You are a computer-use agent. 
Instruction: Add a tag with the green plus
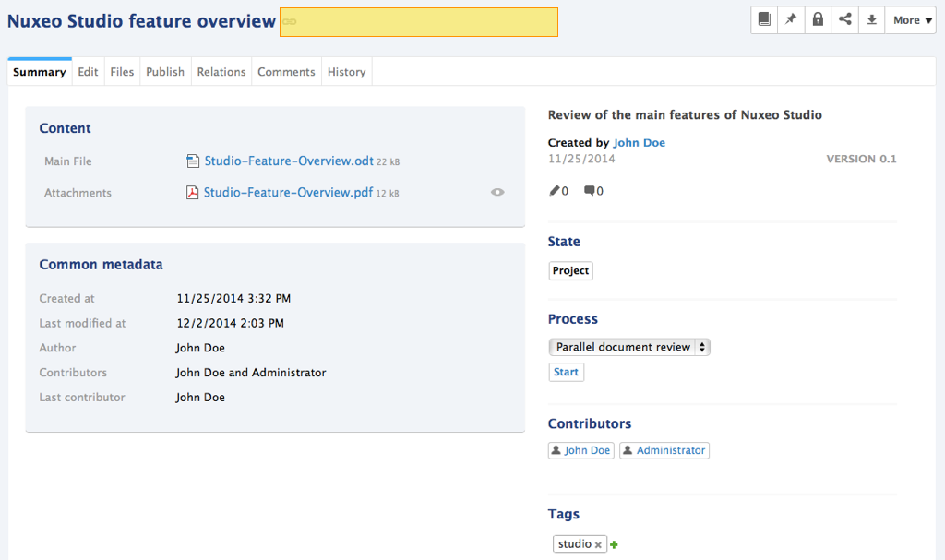pos(614,545)
